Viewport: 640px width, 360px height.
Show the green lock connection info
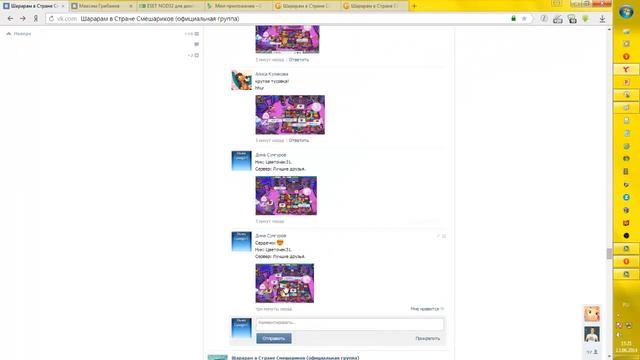[x=513, y=18]
